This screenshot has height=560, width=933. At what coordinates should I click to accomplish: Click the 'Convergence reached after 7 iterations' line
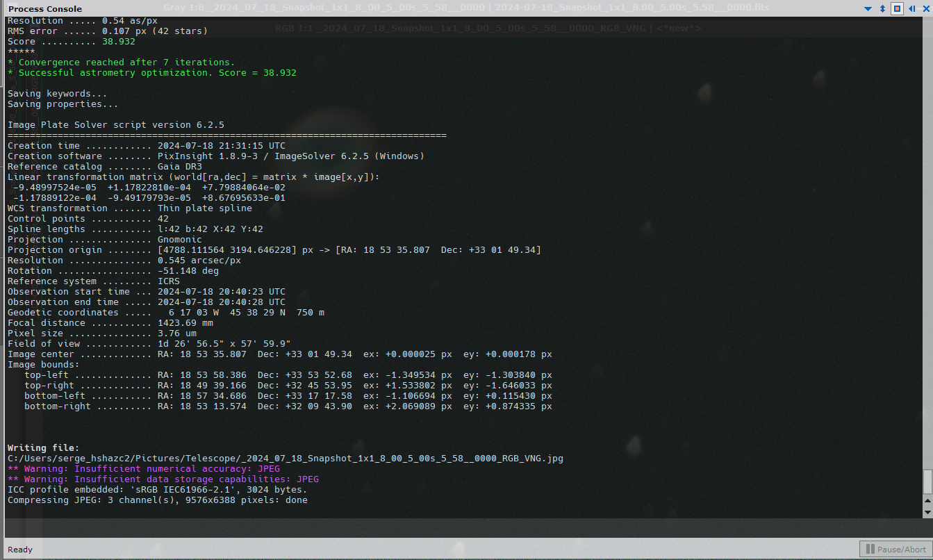coord(121,63)
